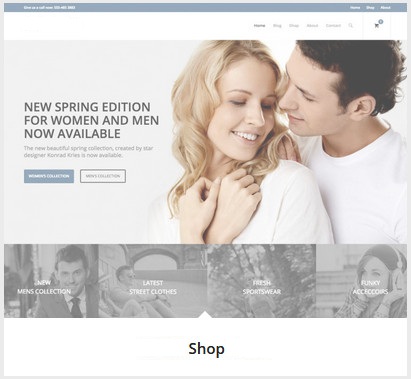Viewport: 411px width, 379px height.
Task: Open Blog in the main navigation
Action: (x=277, y=26)
